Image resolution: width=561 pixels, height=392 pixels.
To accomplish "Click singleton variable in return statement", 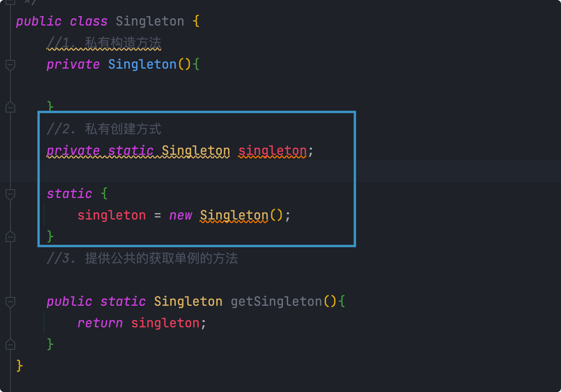I will [165, 323].
